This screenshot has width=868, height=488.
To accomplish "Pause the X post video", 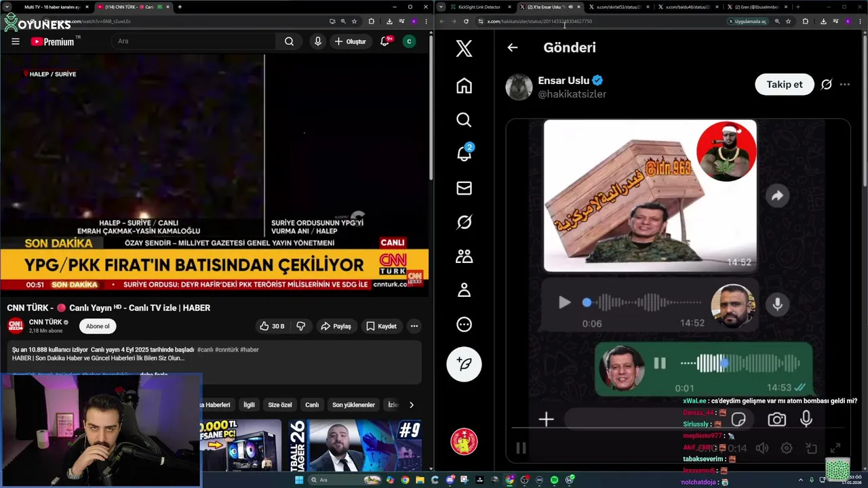I will [x=521, y=448].
